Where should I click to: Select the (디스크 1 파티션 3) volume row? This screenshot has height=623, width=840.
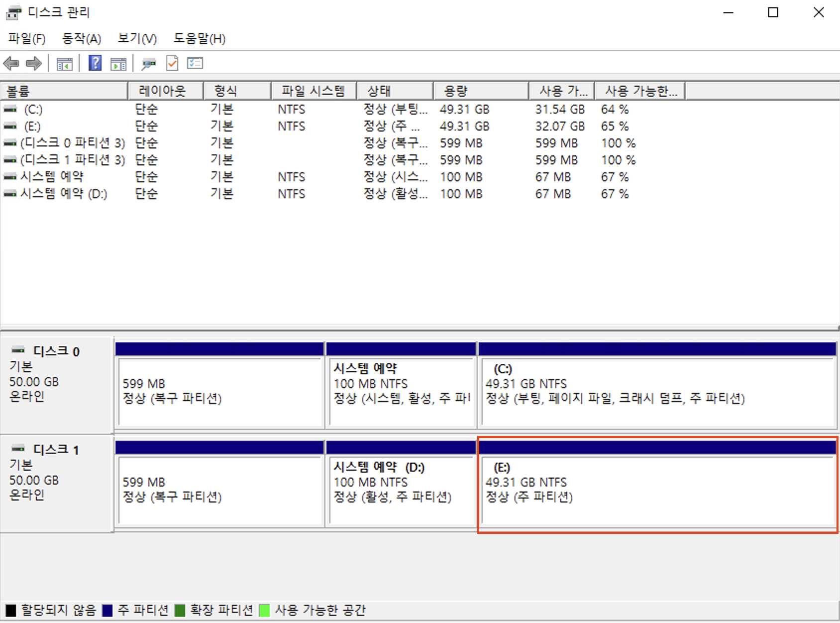(x=73, y=160)
